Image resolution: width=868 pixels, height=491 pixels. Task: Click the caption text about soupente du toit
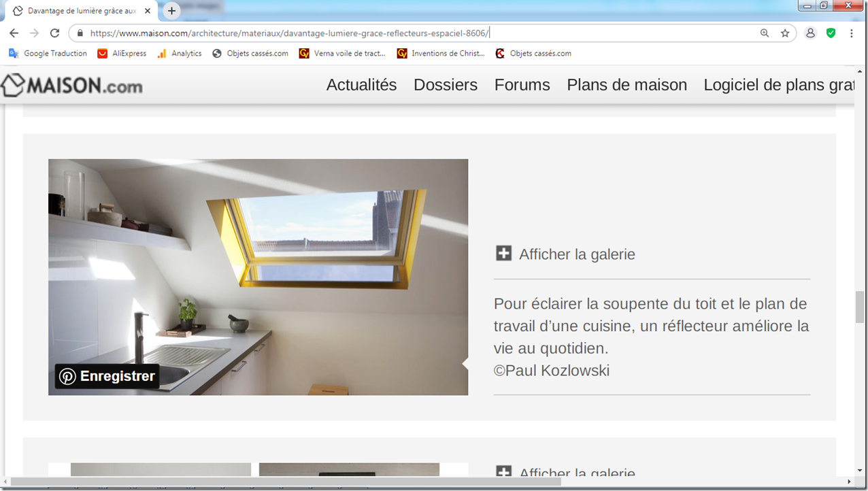[652, 326]
